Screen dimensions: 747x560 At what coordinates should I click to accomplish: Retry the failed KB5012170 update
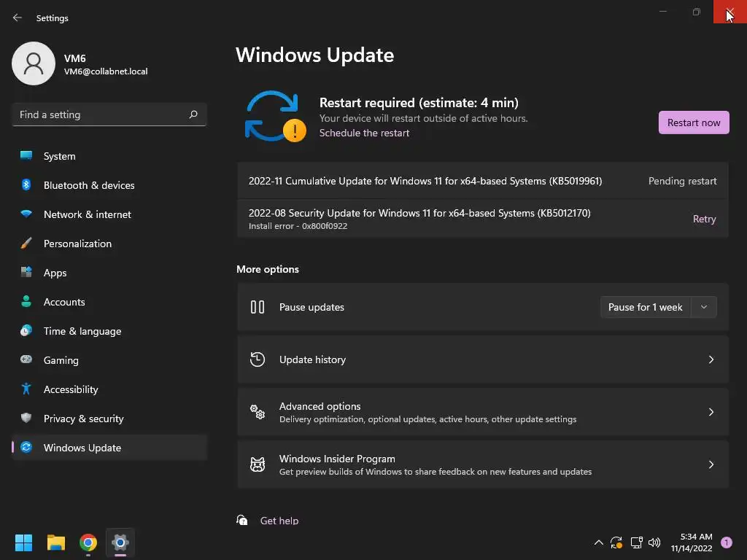click(704, 219)
